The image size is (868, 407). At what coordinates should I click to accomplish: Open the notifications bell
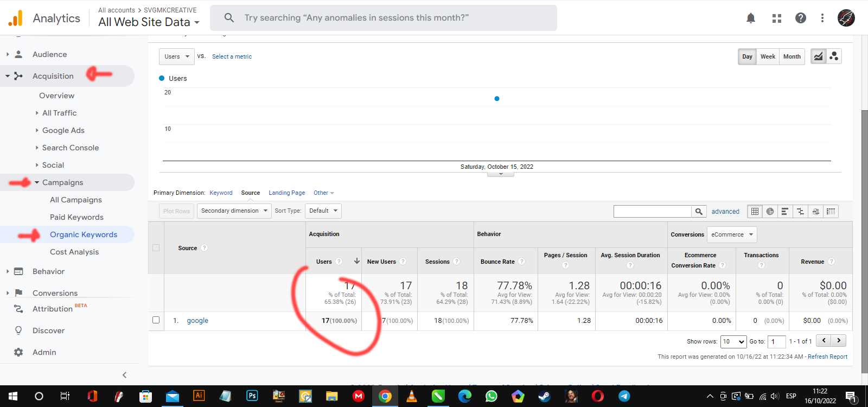(x=751, y=18)
